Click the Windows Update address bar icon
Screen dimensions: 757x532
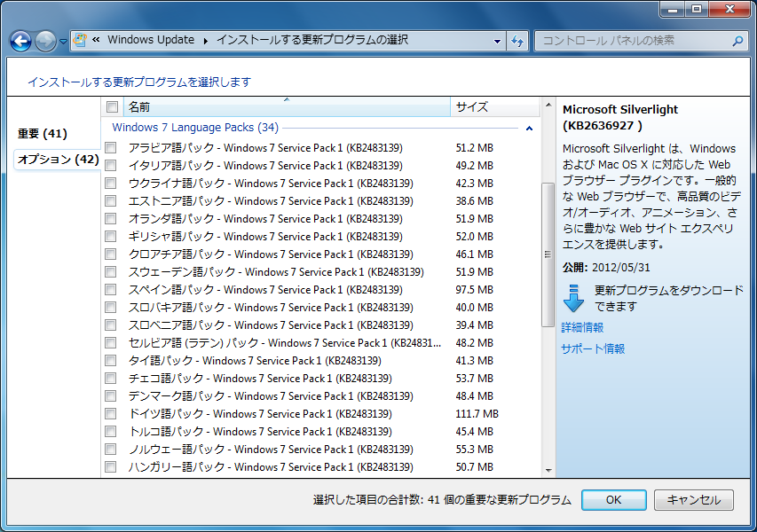[x=80, y=40]
